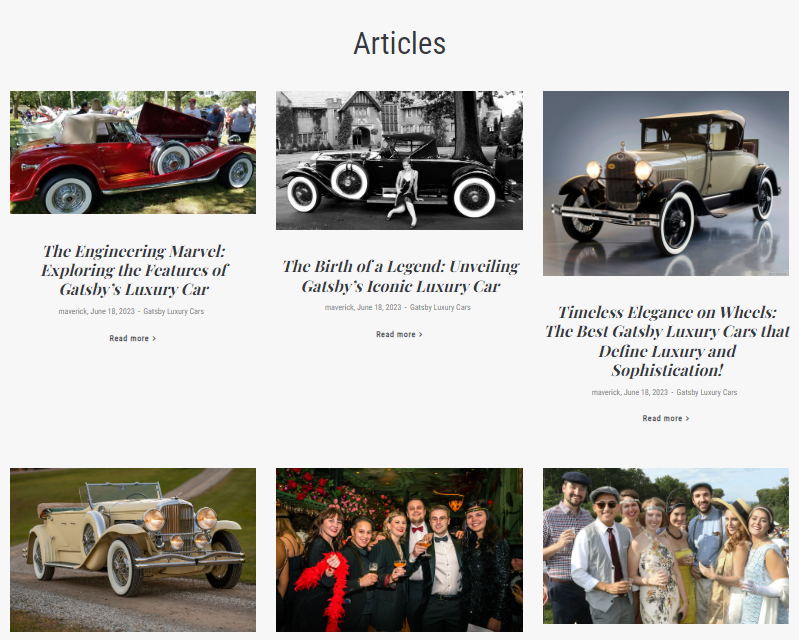
Task: Open Gatsby Luxury Cars category under 'Timeless Elegance'
Action: (x=706, y=393)
